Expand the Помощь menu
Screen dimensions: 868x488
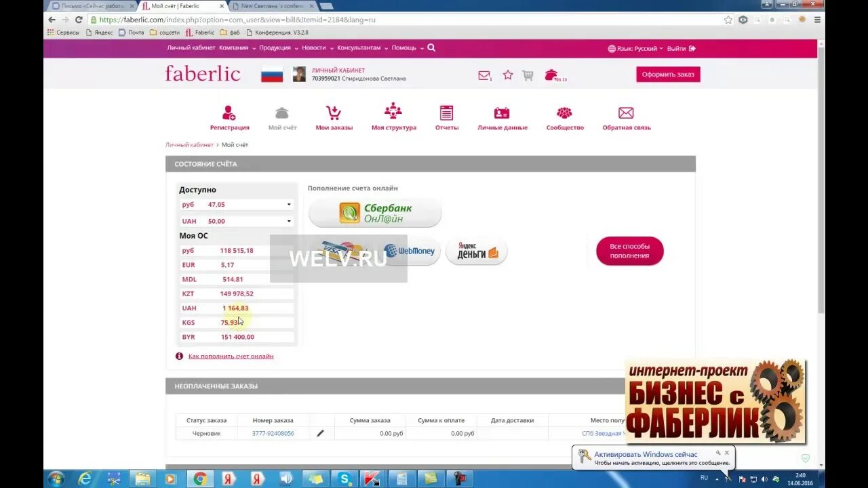click(408, 48)
